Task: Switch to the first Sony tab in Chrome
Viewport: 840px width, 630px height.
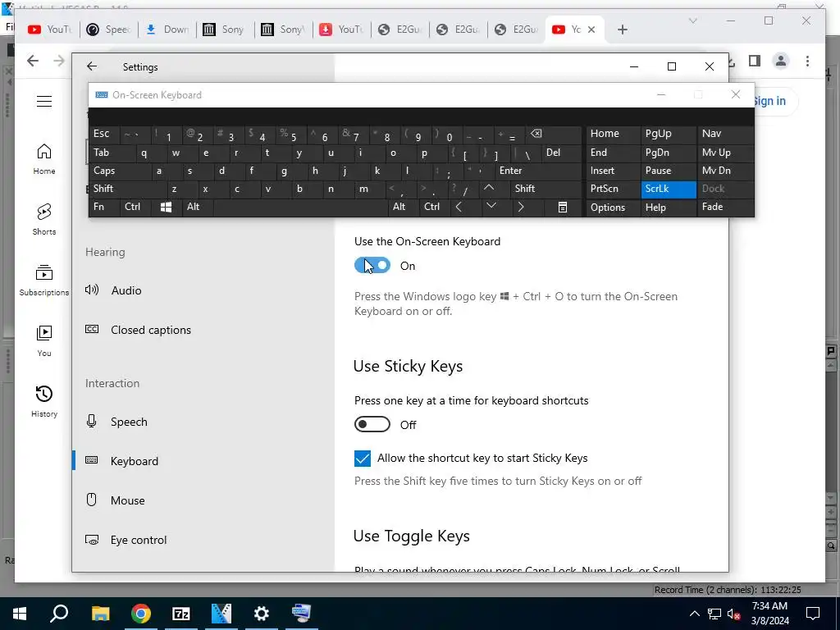Action: coord(225,30)
